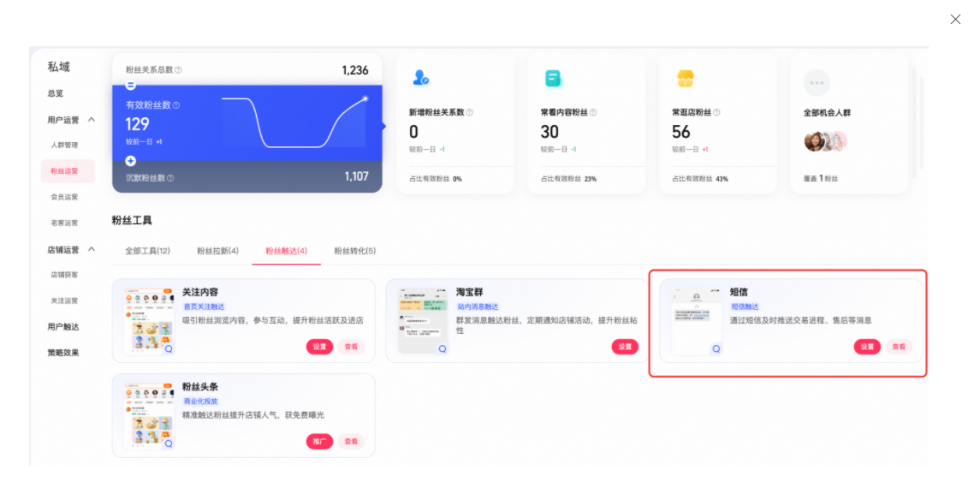
Task: Open the 关注内容 preview thumbnail
Action: coord(149,321)
